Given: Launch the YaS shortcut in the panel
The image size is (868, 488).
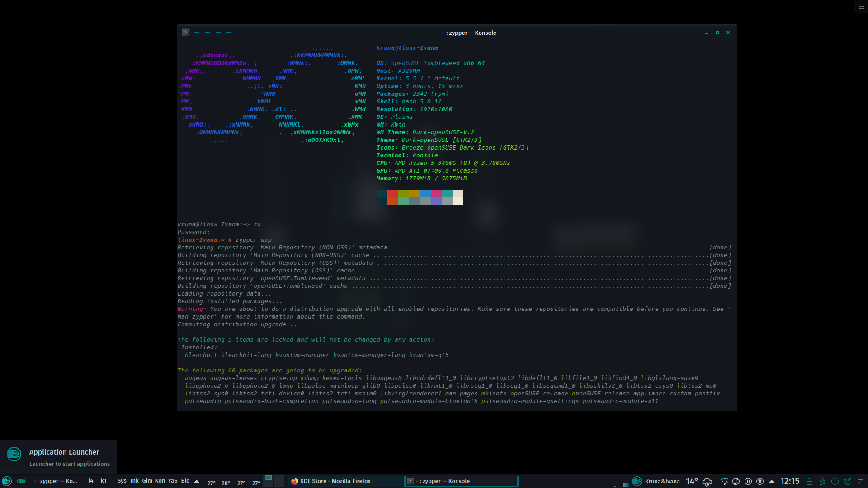Looking at the screenshot, I should tap(173, 481).
